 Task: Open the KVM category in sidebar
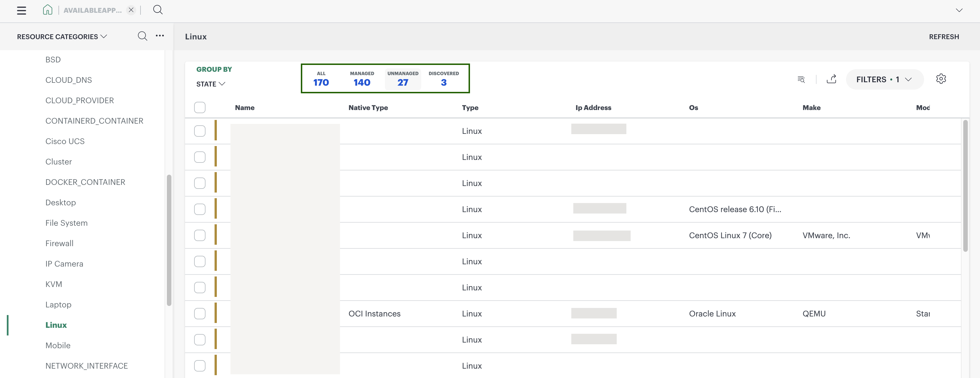(x=54, y=284)
